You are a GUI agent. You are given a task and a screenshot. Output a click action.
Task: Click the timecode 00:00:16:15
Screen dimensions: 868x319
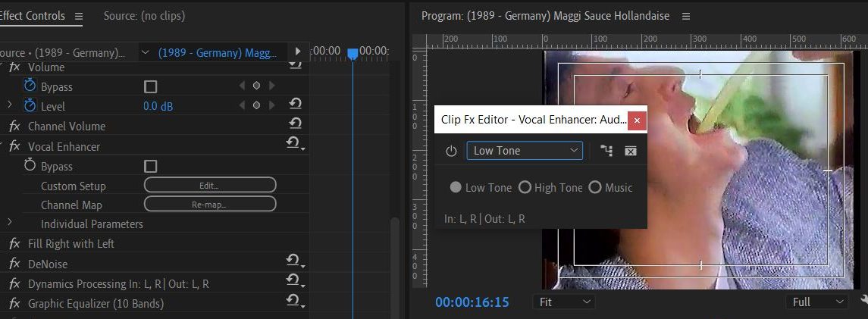(x=472, y=302)
